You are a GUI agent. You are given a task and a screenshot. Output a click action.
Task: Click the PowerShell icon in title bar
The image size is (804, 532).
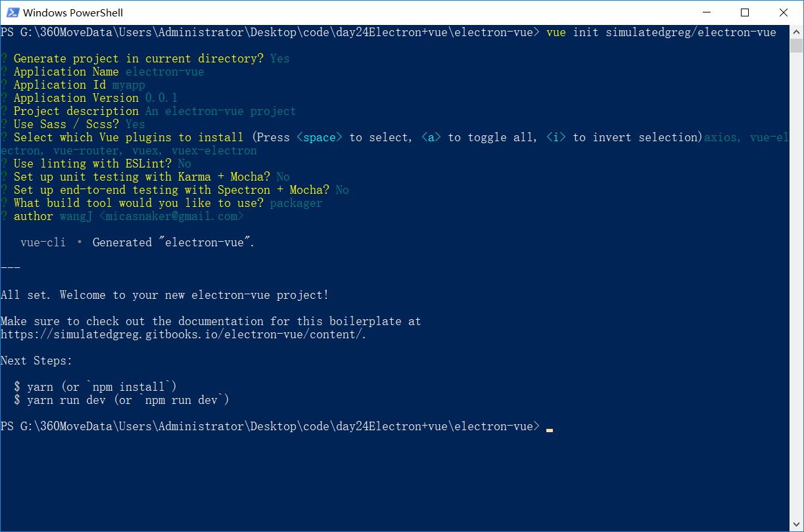(x=12, y=12)
